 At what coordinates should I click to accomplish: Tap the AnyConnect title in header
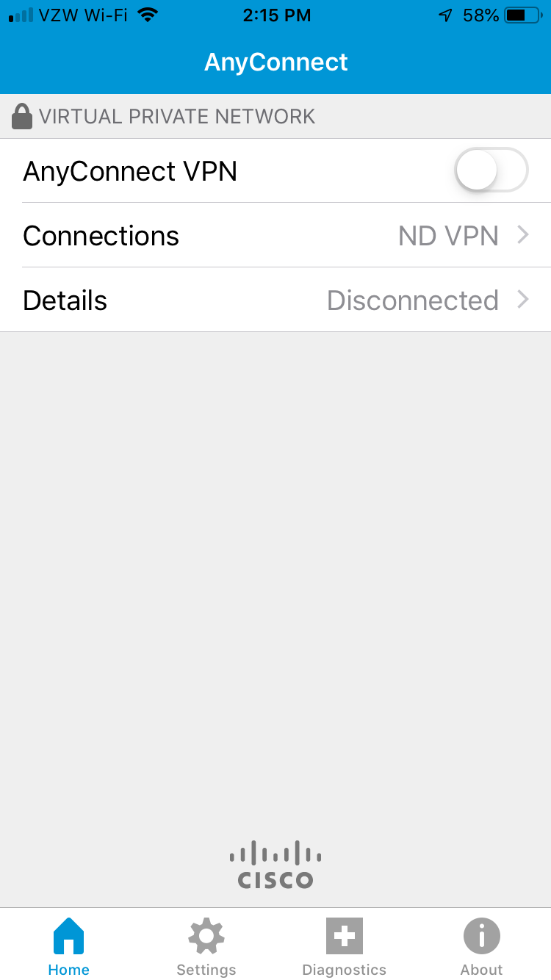click(276, 62)
